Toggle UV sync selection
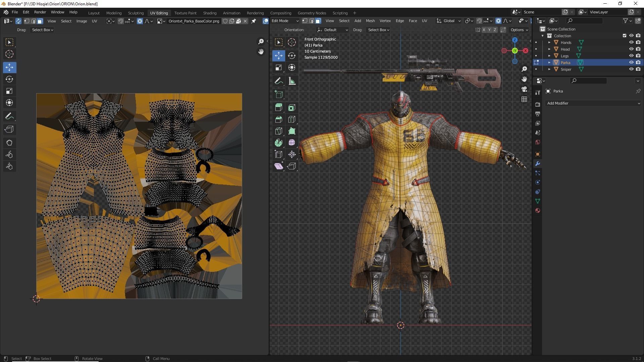The height and width of the screenshot is (362, 644). (18, 21)
